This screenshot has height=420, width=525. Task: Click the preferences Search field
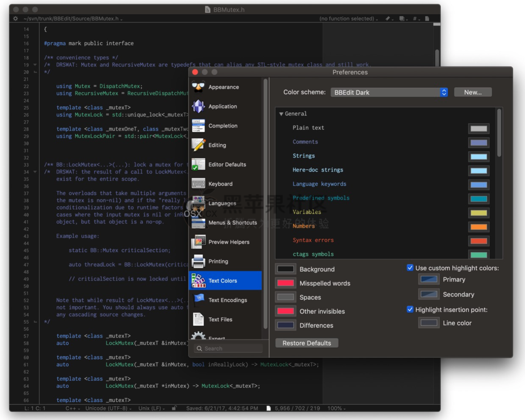click(228, 349)
